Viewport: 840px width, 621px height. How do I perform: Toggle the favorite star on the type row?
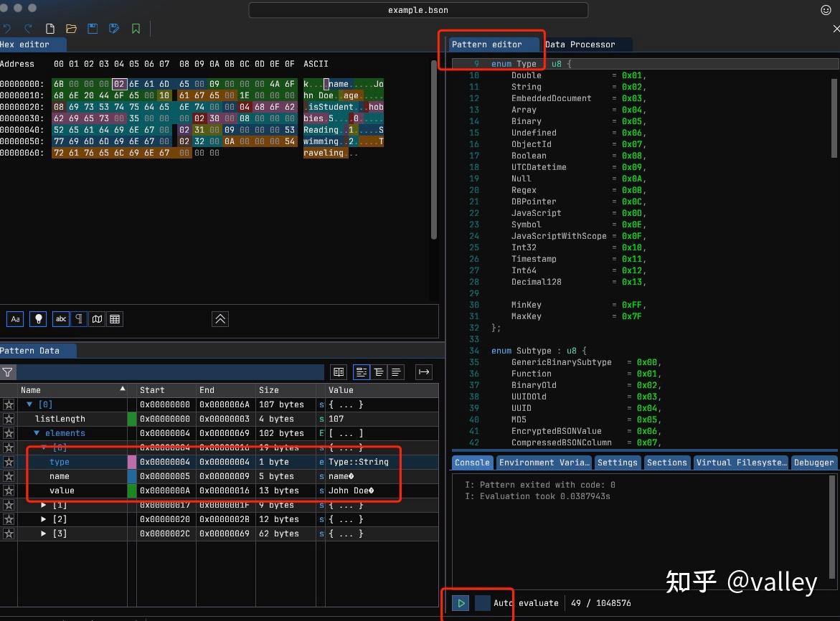(9, 462)
